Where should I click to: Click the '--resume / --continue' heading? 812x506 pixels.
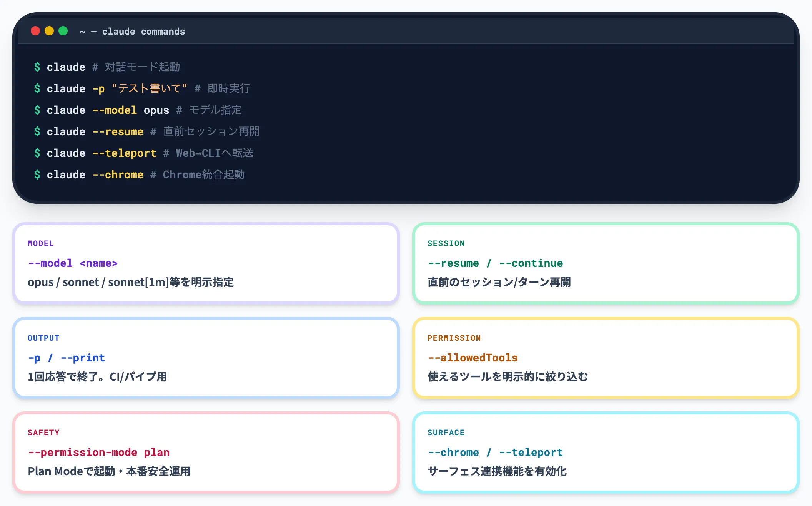pyautogui.click(x=495, y=263)
